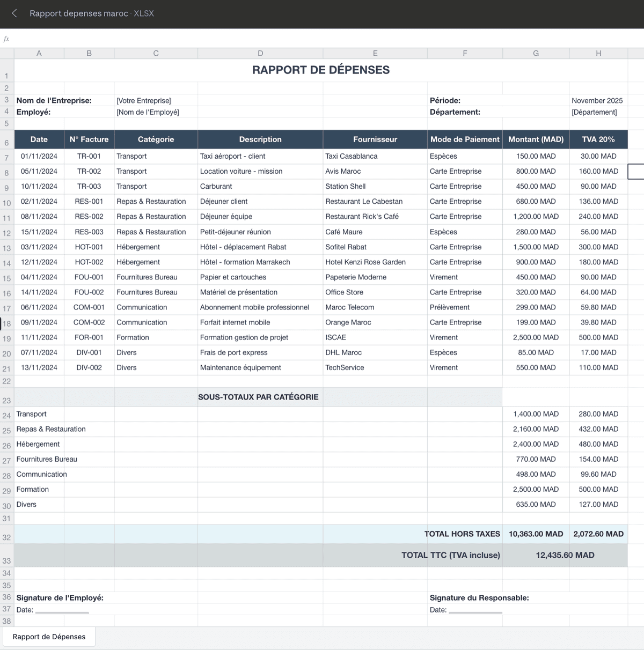The image size is (644, 650).
Task: Click the November 2025 period cell
Action: click(597, 101)
